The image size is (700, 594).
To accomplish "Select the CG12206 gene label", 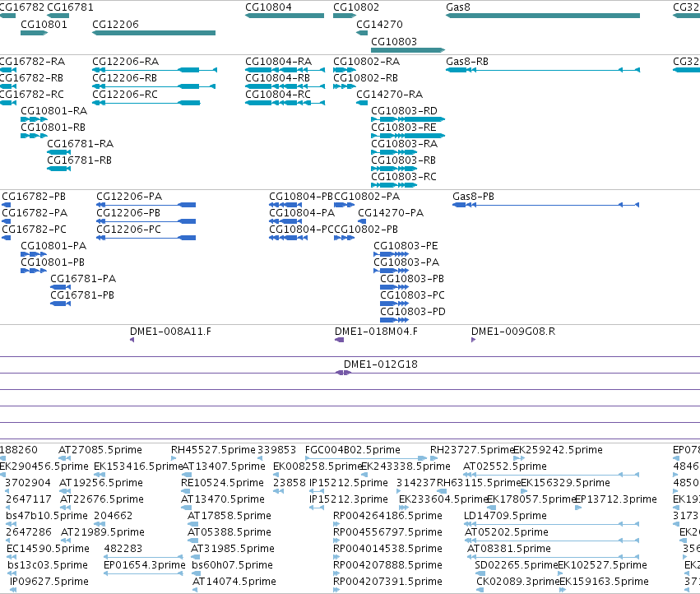I will (x=115, y=25).
